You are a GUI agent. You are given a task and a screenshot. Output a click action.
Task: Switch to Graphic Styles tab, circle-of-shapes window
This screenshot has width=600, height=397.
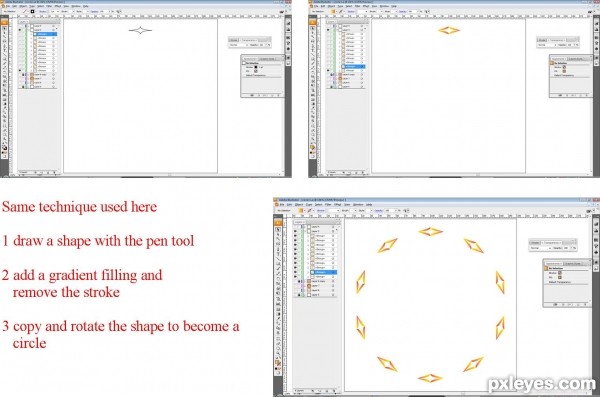click(x=572, y=263)
